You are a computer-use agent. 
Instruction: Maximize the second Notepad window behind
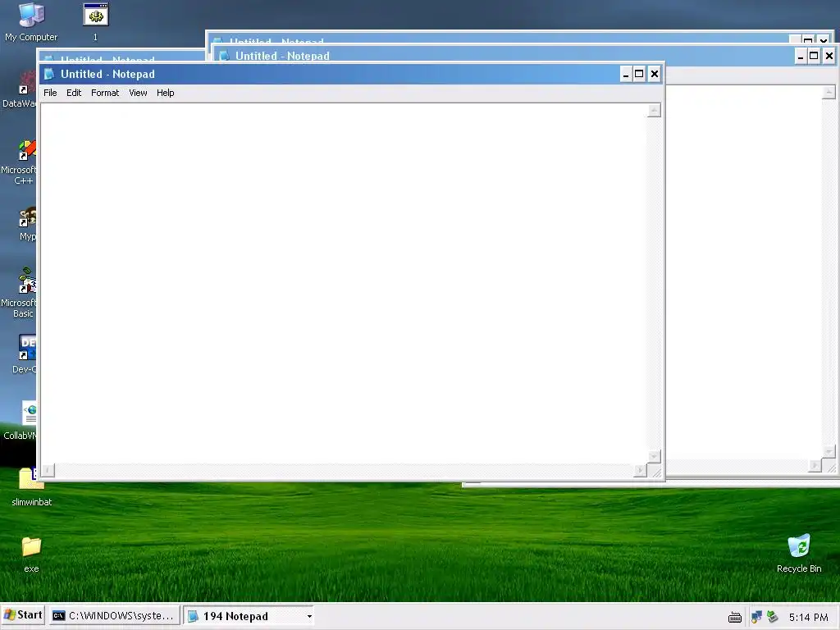[x=814, y=57]
